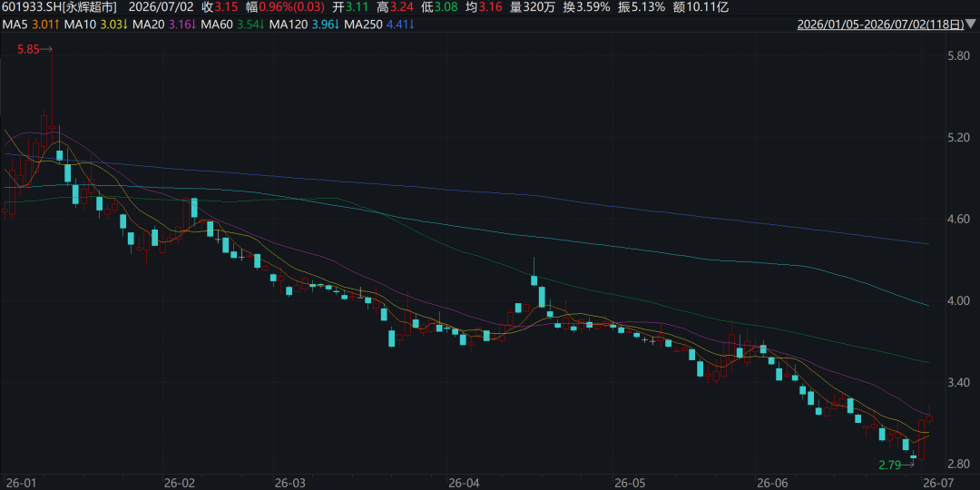Image resolution: width=980 pixels, height=490 pixels.
Task: Click the date 2026/07/02 in header
Action: point(160,7)
